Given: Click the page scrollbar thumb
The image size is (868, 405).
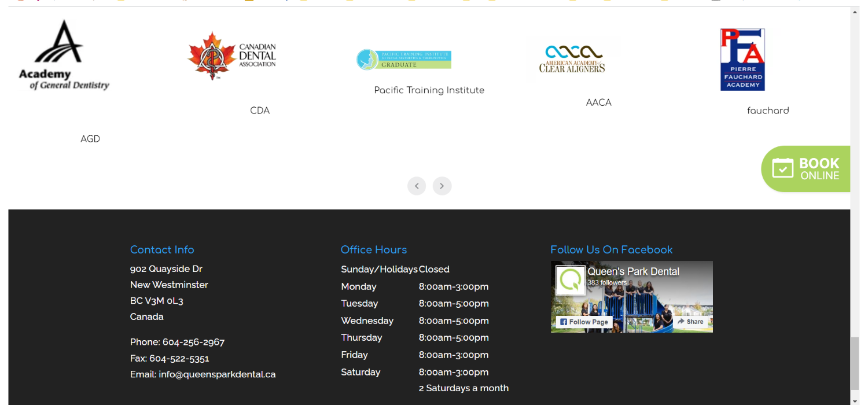Looking at the screenshot, I should (x=855, y=363).
